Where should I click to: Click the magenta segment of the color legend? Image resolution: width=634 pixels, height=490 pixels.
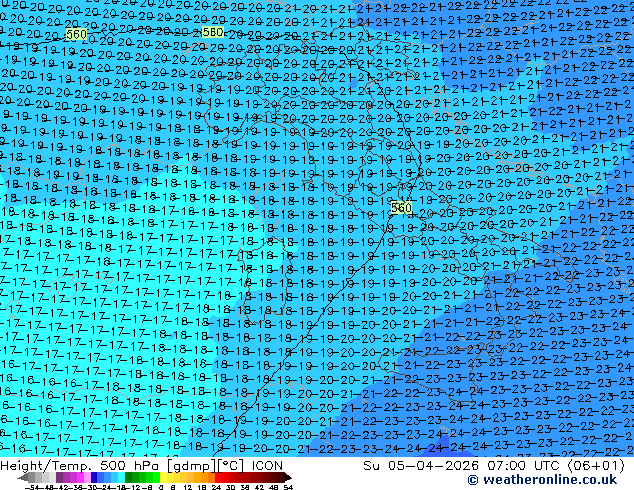80,477
